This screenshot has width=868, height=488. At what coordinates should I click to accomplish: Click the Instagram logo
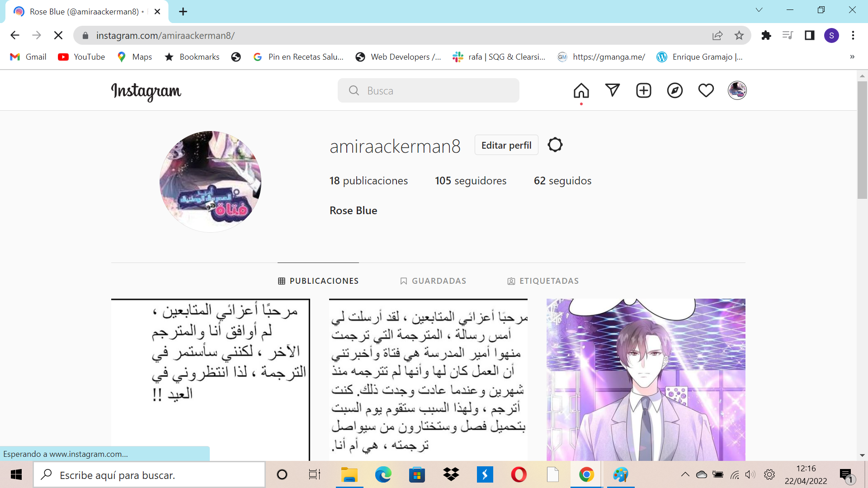146,91
